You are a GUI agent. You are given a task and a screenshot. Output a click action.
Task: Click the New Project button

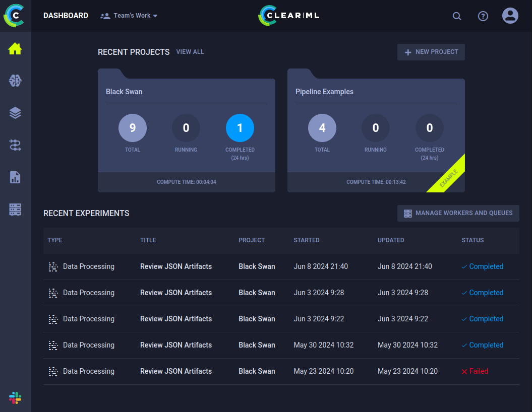431,52
